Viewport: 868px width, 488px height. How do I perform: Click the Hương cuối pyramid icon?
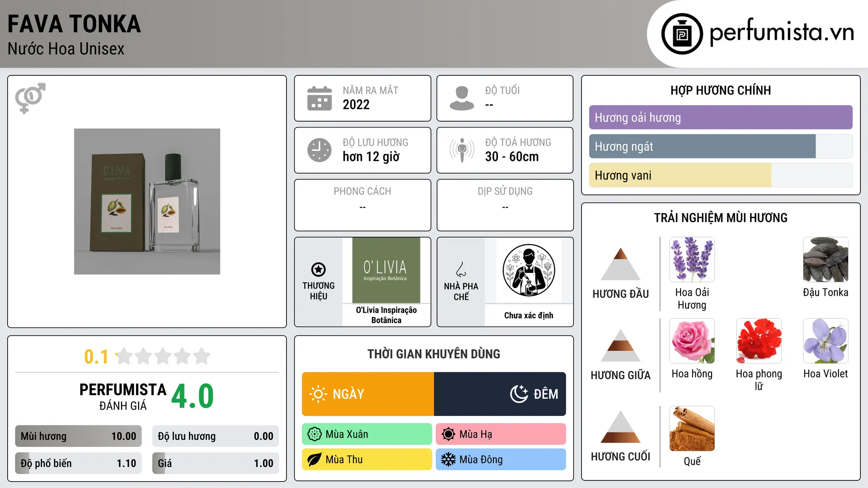click(x=620, y=427)
